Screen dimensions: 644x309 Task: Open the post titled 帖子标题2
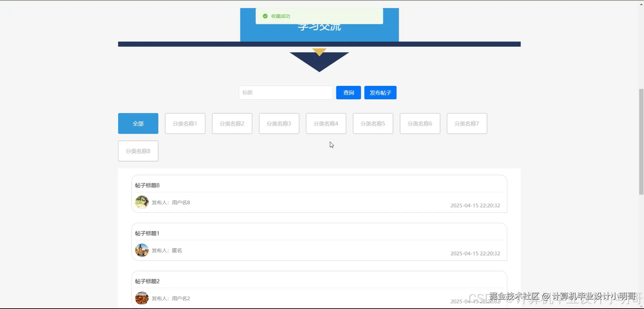(x=147, y=281)
